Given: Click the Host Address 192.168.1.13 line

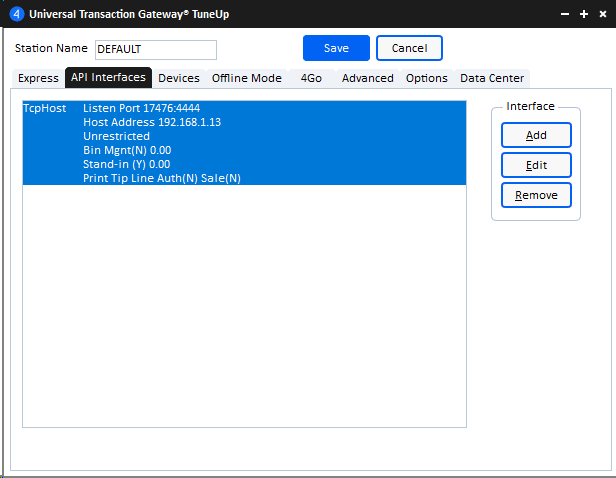Looking at the screenshot, I should tap(152, 122).
